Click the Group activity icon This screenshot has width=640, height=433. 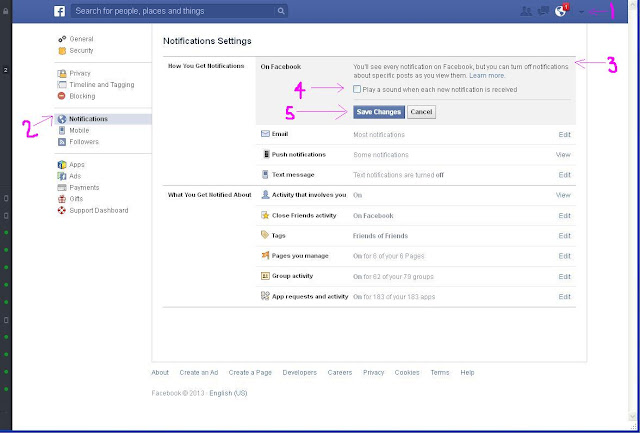coord(265,276)
